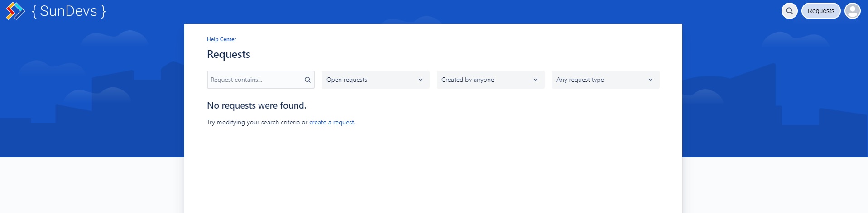Click the chevron arrow on Any request type
Viewport: 868px width, 213px height.
tap(651, 80)
